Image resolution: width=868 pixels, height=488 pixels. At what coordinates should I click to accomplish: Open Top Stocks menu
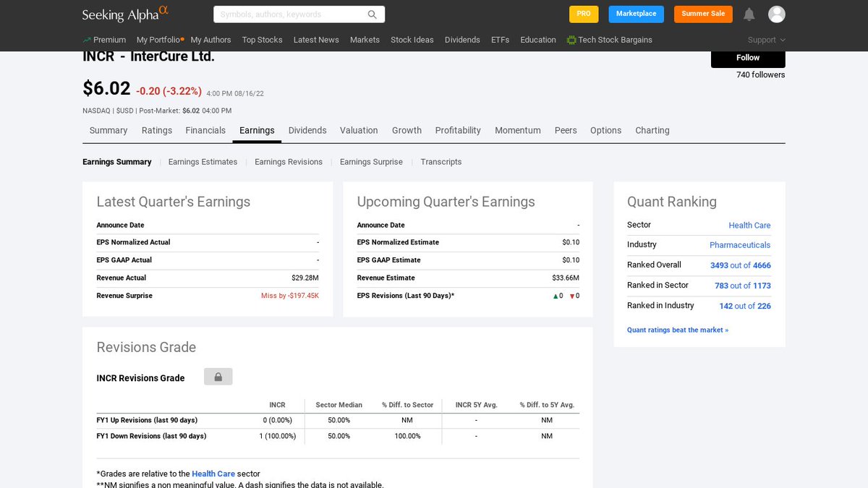pos(262,40)
